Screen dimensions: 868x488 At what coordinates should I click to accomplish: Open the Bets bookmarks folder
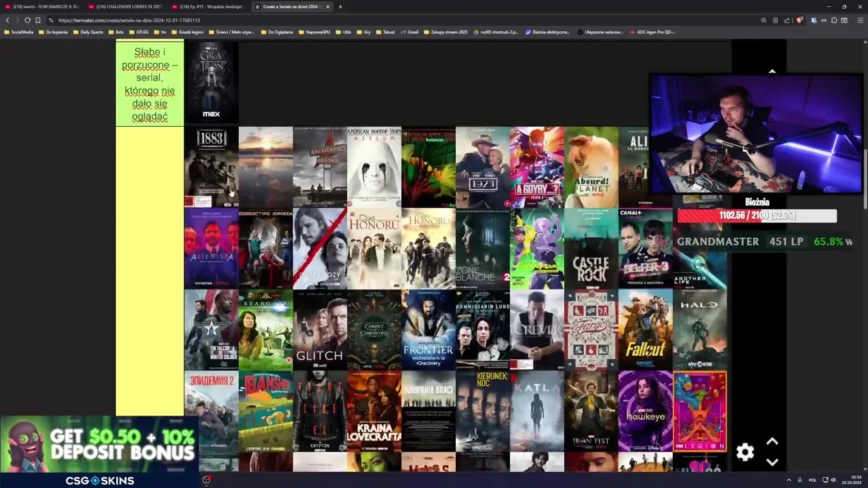click(116, 32)
